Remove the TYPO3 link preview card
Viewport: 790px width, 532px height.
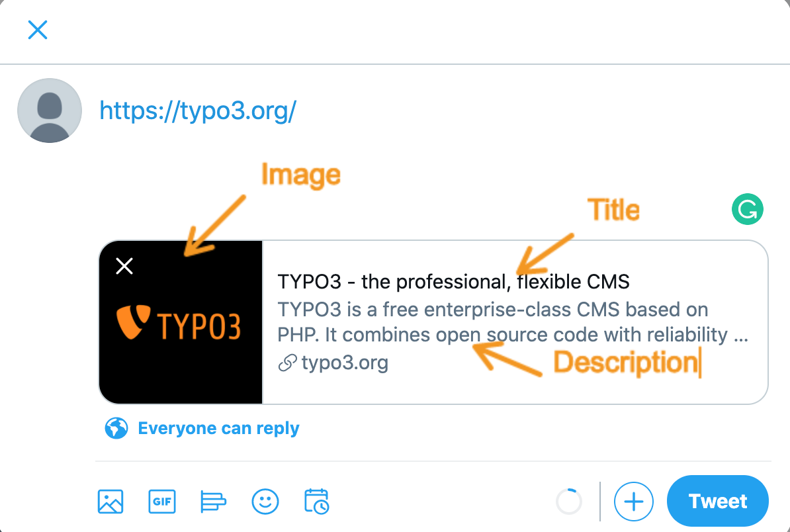point(124,266)
